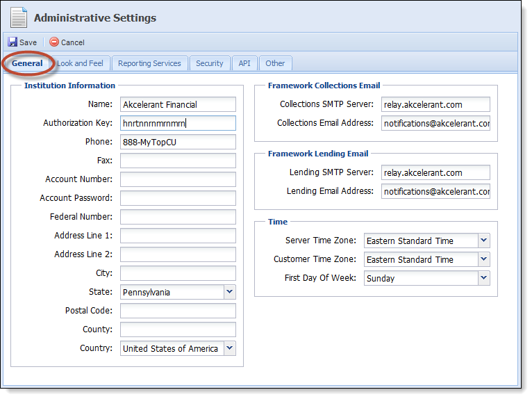Click the Collections SMTP Server label
Viewport: 532px width, 399px height.
click(326, 104)
